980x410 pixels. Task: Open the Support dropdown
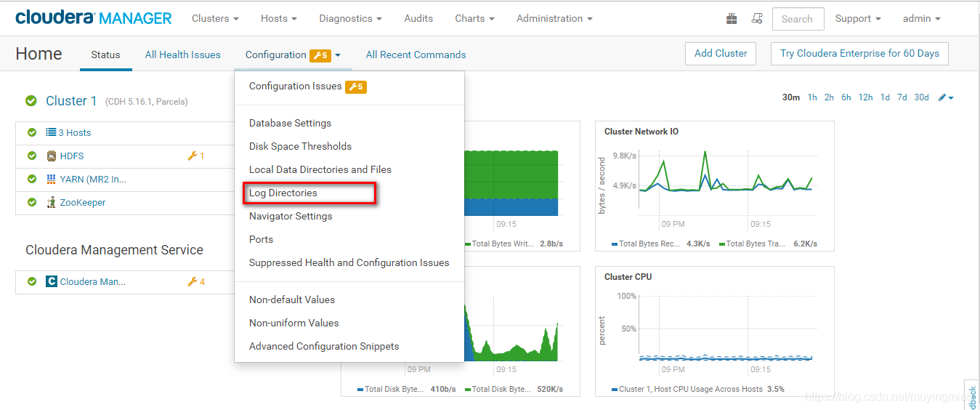click(858, 18)
